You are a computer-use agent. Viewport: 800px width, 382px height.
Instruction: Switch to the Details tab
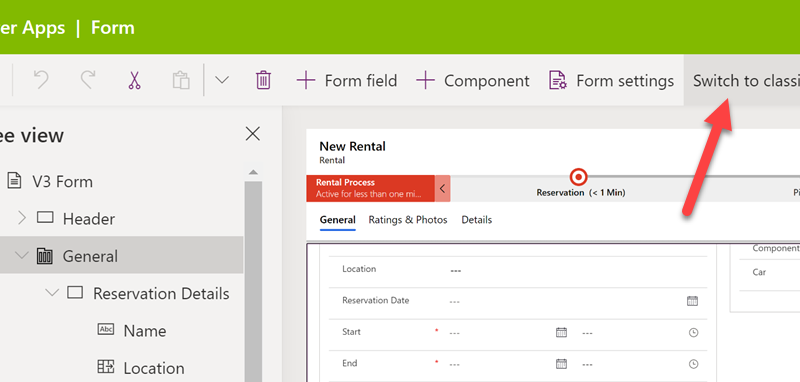coord(477,220)
